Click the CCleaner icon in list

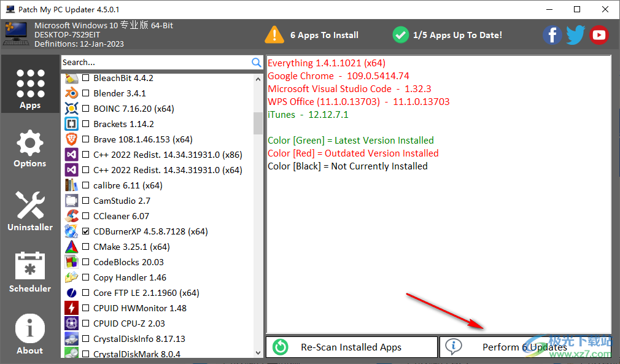(72, 216)
